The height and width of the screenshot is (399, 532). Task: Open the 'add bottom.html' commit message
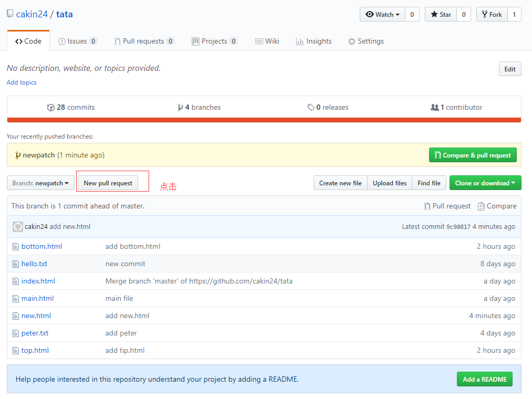pos(133,246)
